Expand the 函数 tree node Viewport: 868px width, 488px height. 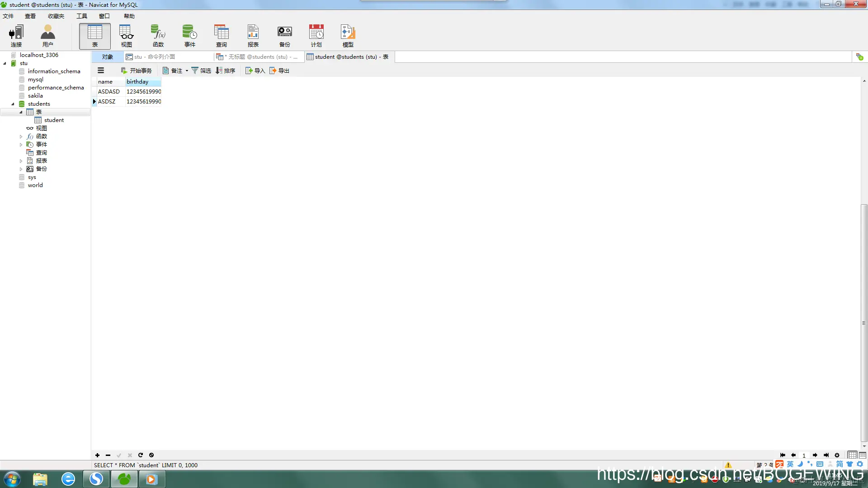point(21,136)
